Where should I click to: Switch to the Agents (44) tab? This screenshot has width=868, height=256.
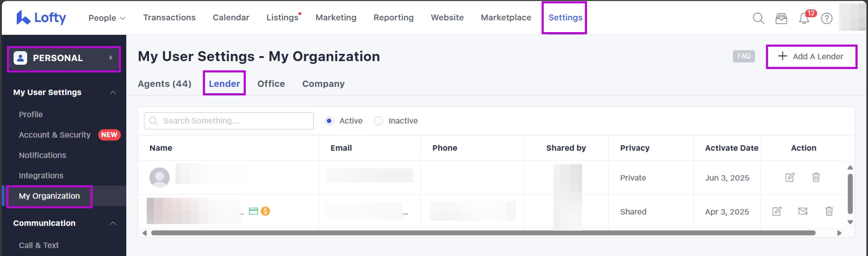164,84
